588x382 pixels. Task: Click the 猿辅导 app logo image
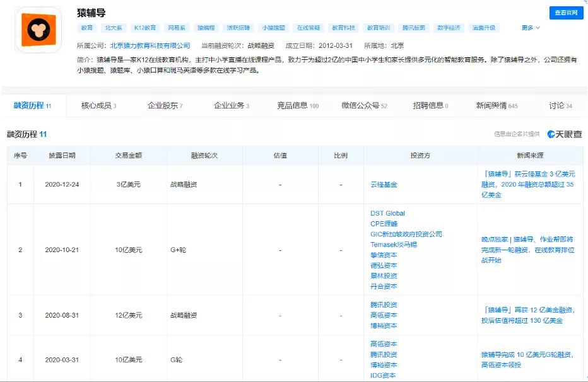38,30
